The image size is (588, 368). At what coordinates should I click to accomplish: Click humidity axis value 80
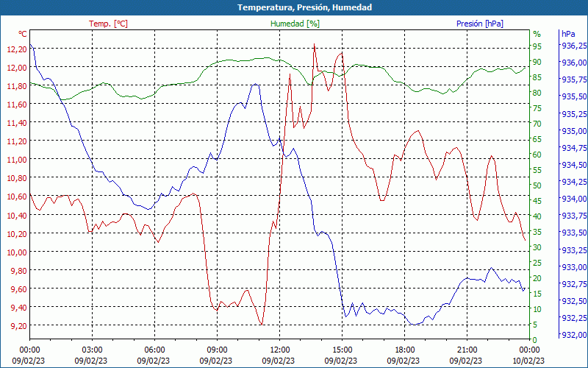[537, 93]
